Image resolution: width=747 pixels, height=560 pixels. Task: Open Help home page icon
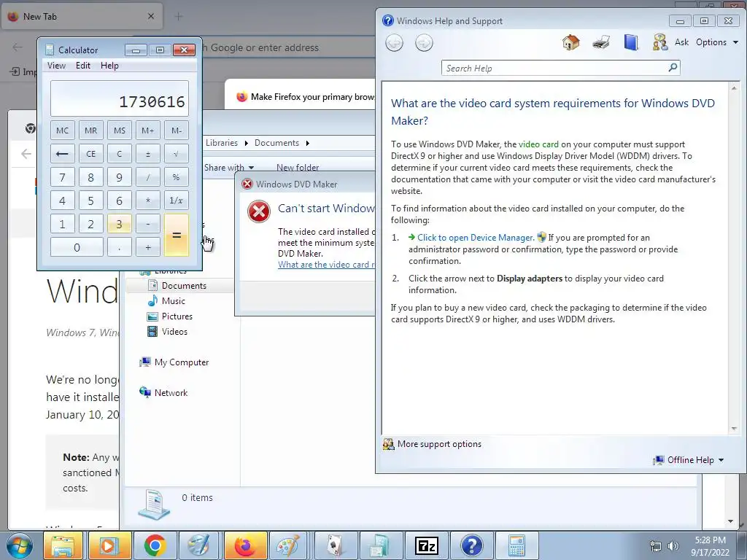(x=570, y=42)
